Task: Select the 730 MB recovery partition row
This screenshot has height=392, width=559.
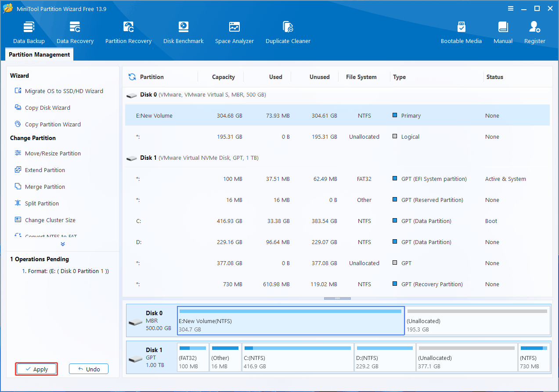Action: (x=337, y=284)
